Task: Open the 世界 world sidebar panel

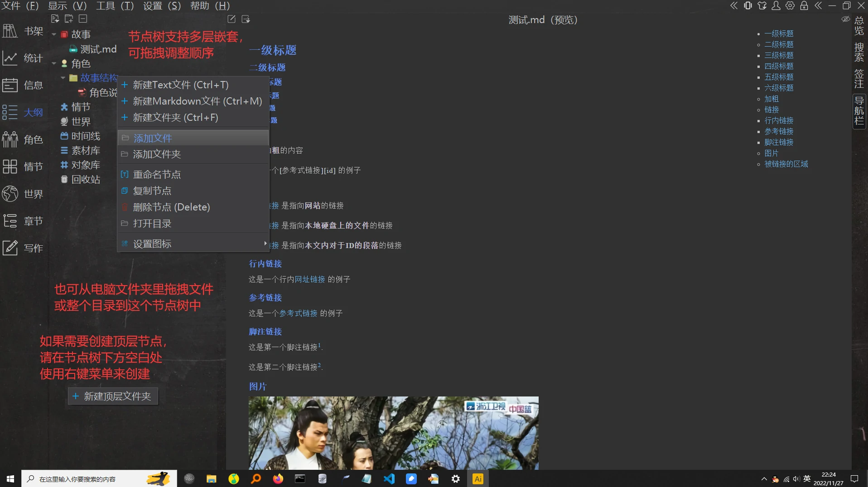Action: pyautogui.click(x=23, y=194)
